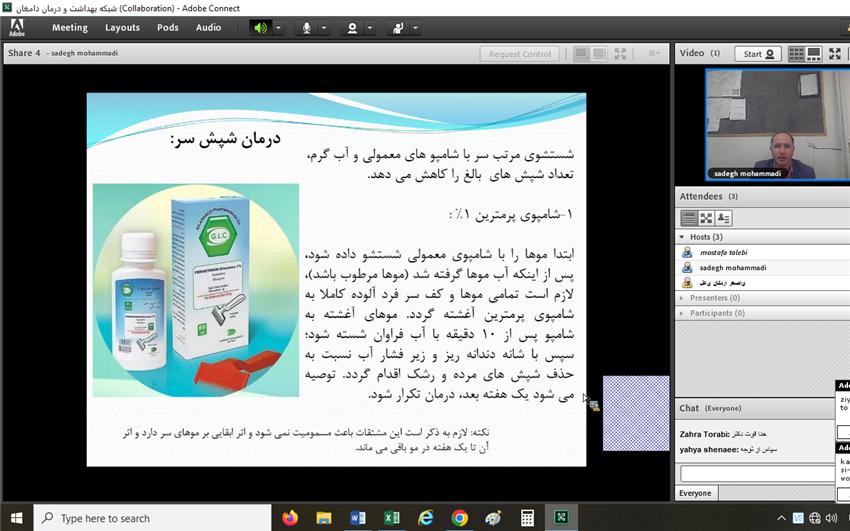Screen dimensions: 850x531
Task: Open Paint from the taskbar
Action: point(493,518)
